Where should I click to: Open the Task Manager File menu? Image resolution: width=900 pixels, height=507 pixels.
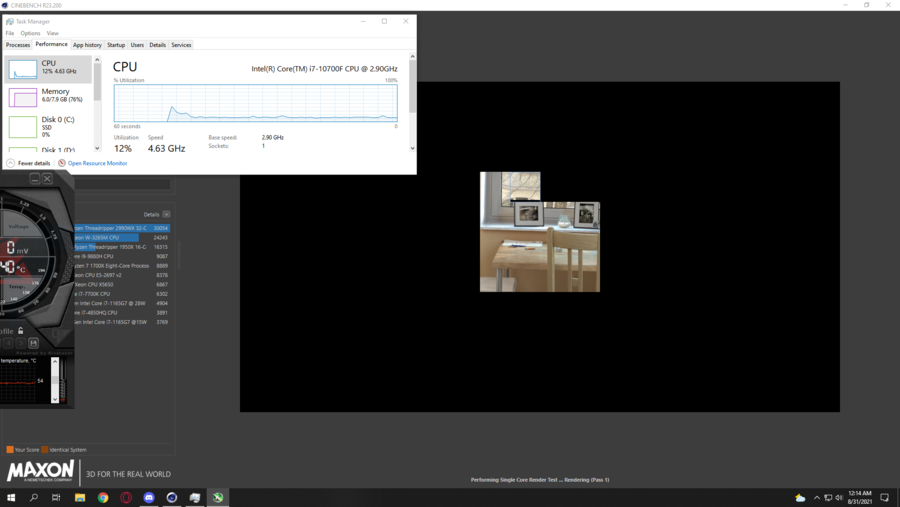coord(10,33)
